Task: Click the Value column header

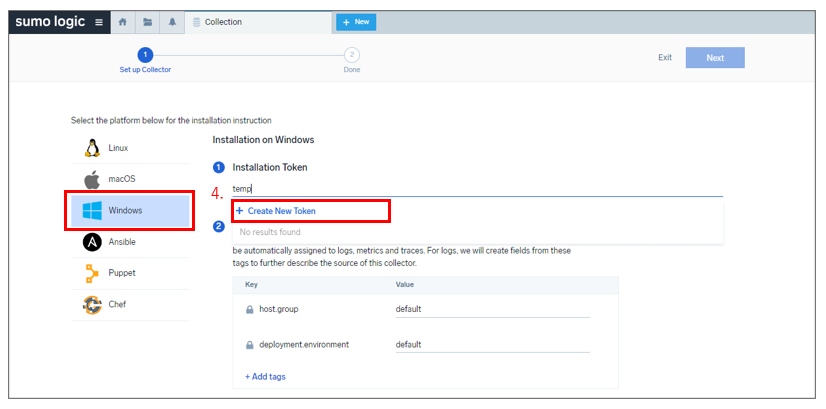Action: pyautogui.click(x=405, y=285)
